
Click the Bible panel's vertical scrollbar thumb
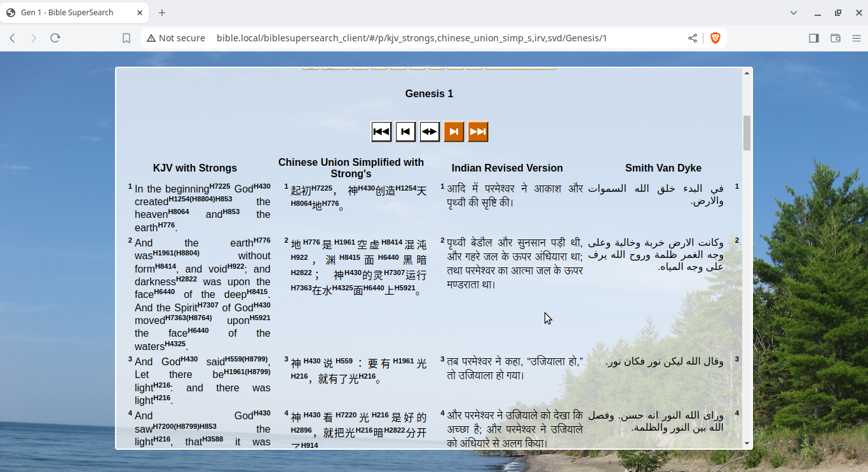click(747, 133)
